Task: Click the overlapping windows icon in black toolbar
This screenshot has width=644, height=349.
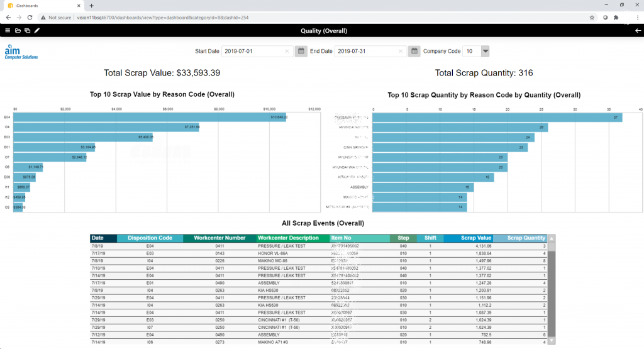Action: [28, 30]
